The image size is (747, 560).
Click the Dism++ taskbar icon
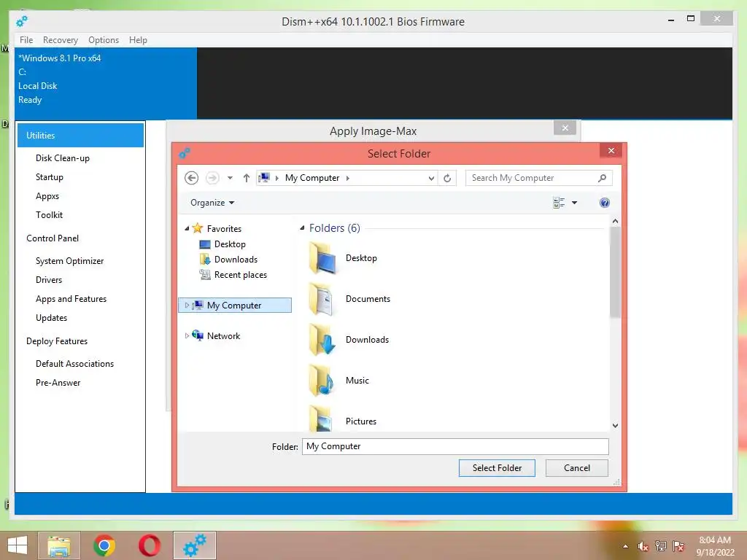[195, 545]
